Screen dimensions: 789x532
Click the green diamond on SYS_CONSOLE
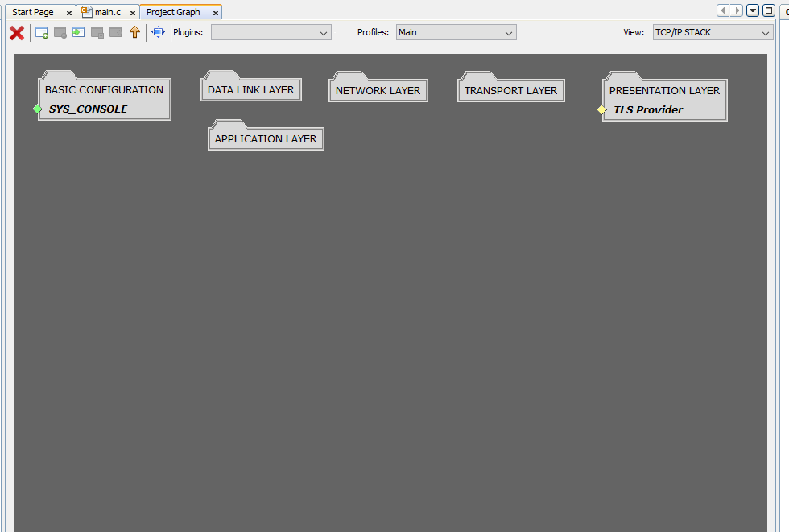pyautogui.click(x=37, y=109)
